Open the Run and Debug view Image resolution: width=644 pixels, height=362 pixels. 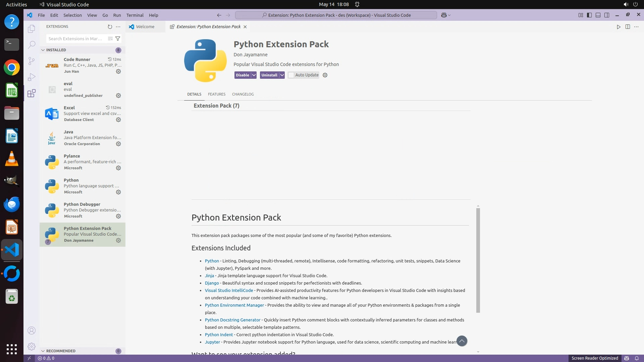pyautogui.click(x=31, y=77)
